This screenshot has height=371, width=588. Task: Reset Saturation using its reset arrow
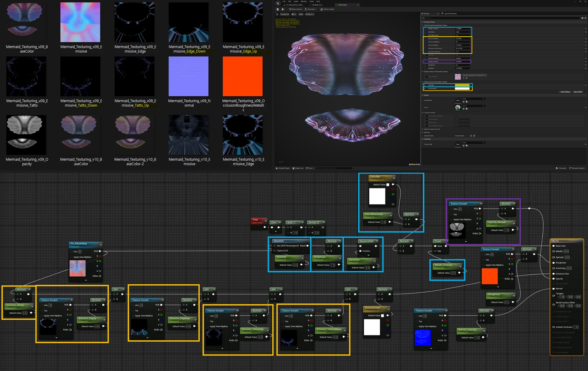click(x=586, y=68)
